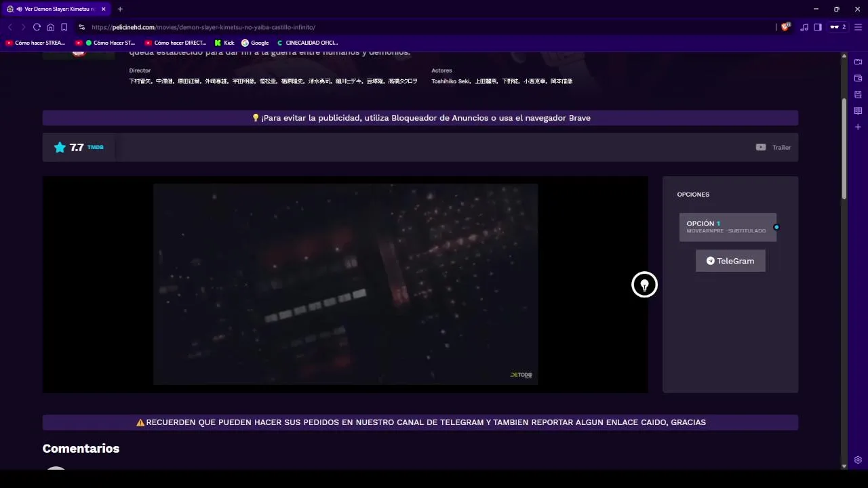The width and height of the screenshot is (868, 488).
Task: Open the YouTube Trailer link
Action: coord(774,147)
